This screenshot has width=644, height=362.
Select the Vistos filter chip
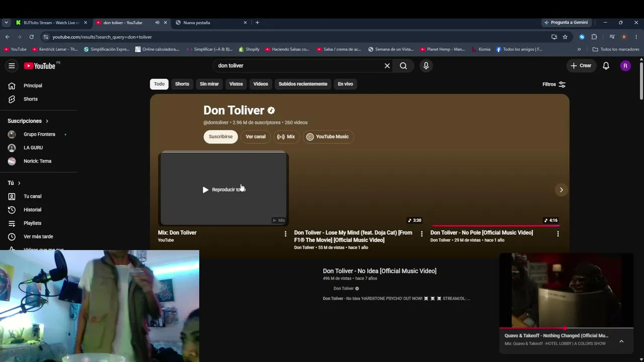[236, 84]
